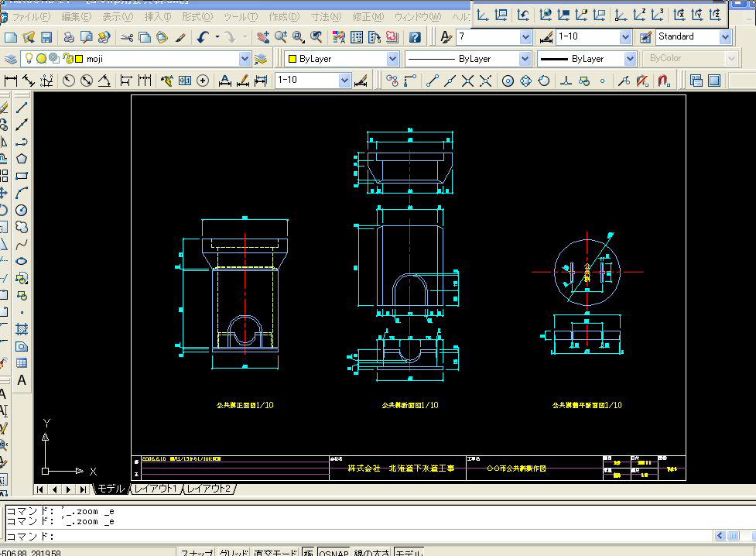Screen dimensions: 756x556
Task: Jump to the last layout tab arrow
Action: [83, 489]
